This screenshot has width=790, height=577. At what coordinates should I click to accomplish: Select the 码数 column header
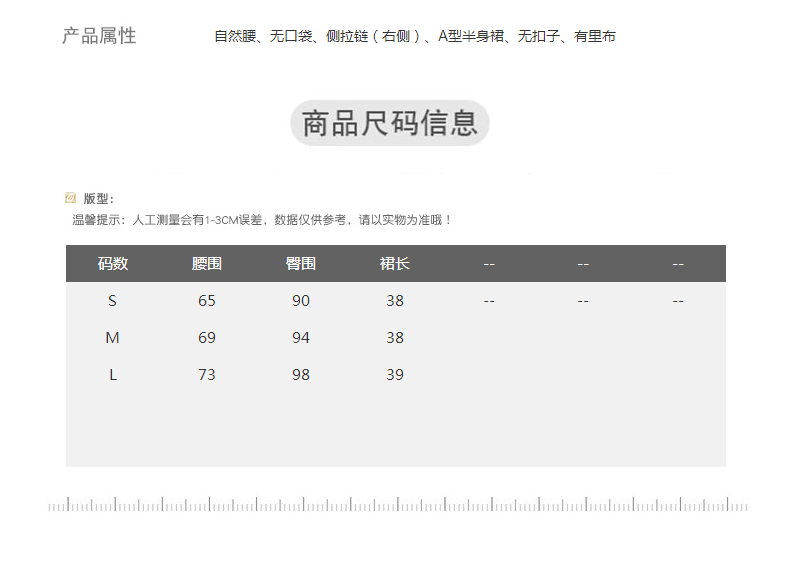tap(113, 264)
